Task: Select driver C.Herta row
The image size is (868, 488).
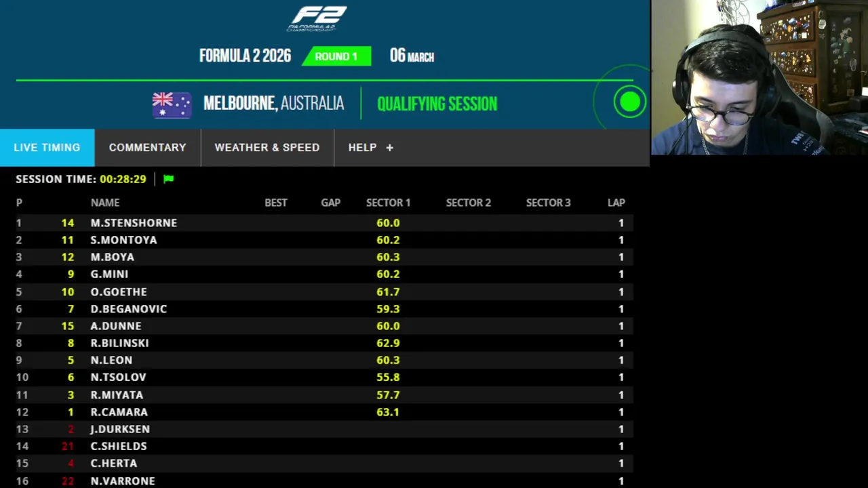Action: tap(324, 463)
